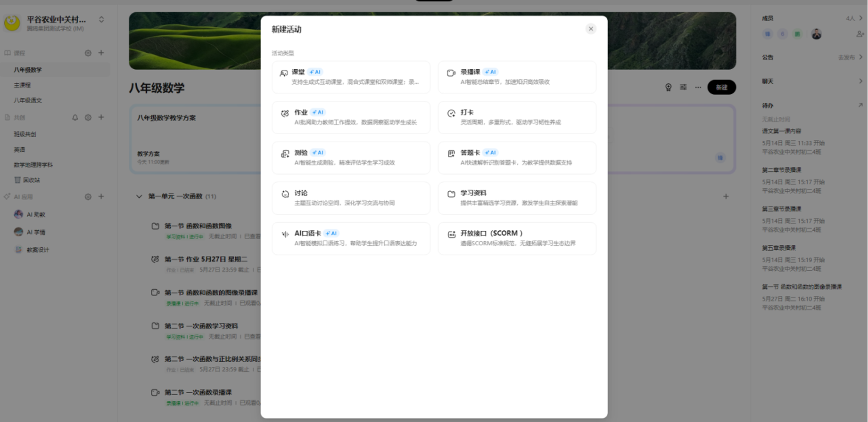This screenshot has height=422, width=868.
Task: Pick the 作业 homework activity card
Action: (351, 117)
